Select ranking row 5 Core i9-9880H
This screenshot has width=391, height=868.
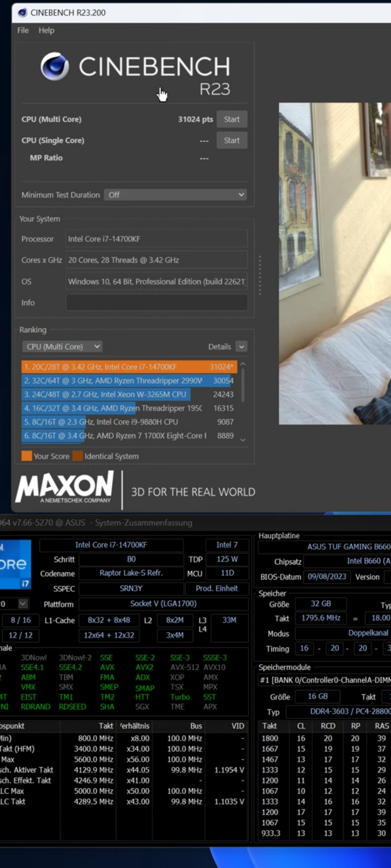coord(129,422)
